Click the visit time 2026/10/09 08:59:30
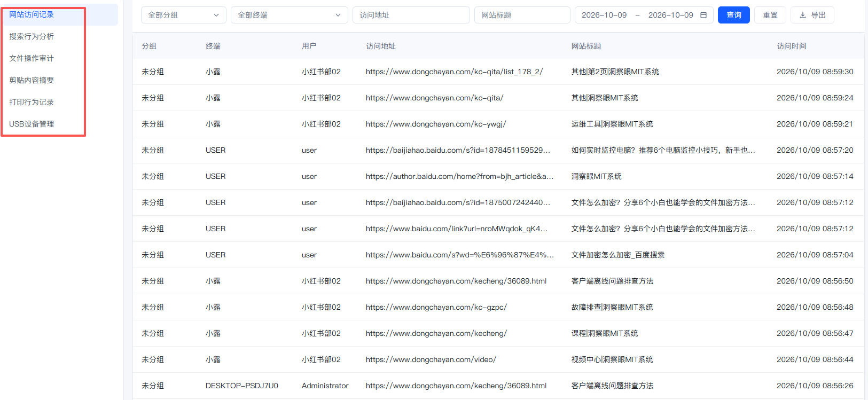Viewport: 868px width, 400px height. (x=815, y=72)
